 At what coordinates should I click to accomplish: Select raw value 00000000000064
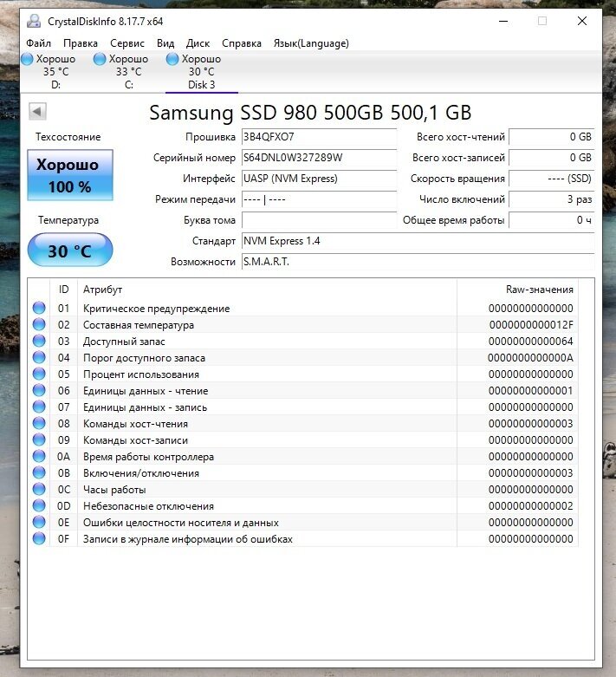(x=531, y=341)
